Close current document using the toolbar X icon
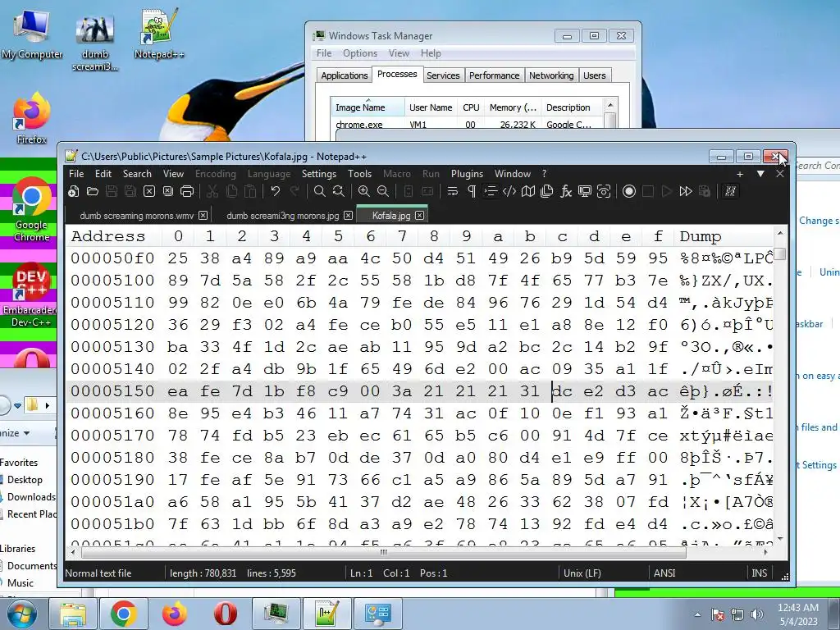 [149, 191]
